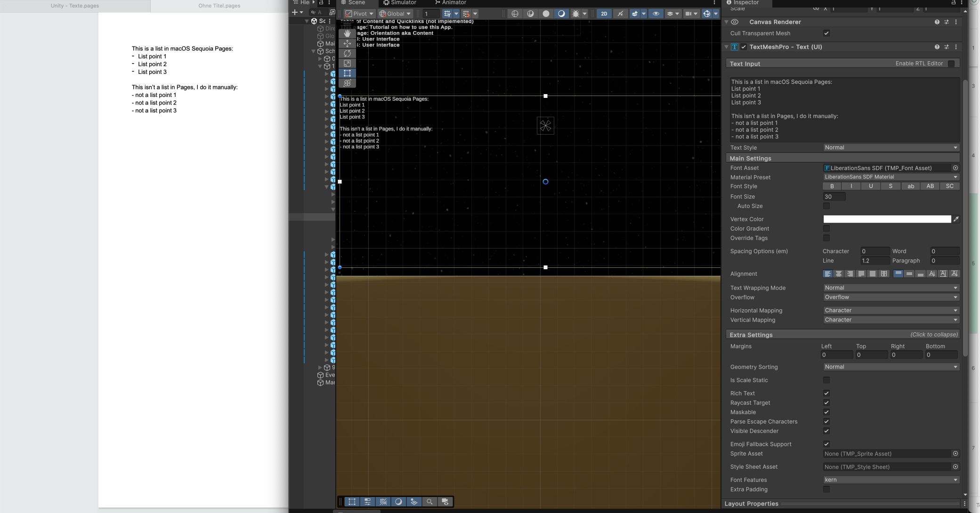Click the Vertex Color eyedropper icon
The height and width of the screenshot is (513, 980).
pos(956,219)
